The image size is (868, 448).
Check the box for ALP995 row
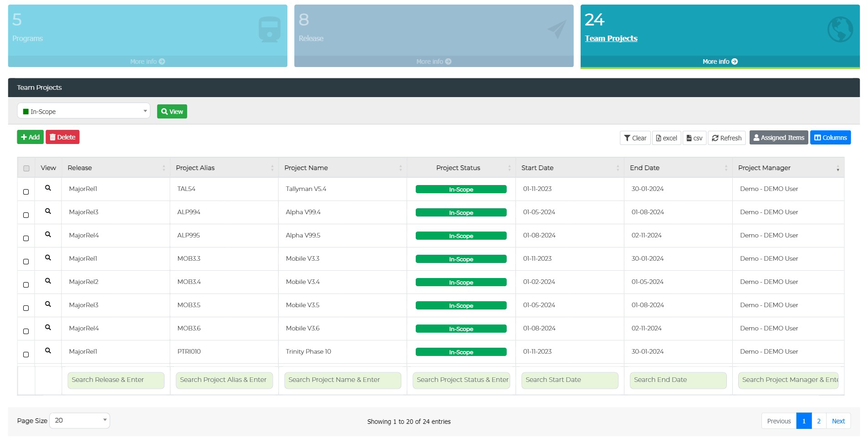(x=26, y=238)
